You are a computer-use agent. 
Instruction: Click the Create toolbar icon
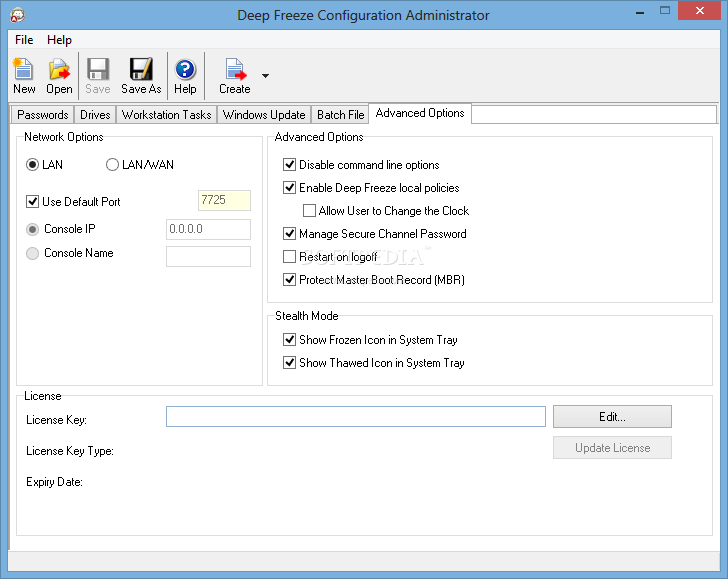235,76
